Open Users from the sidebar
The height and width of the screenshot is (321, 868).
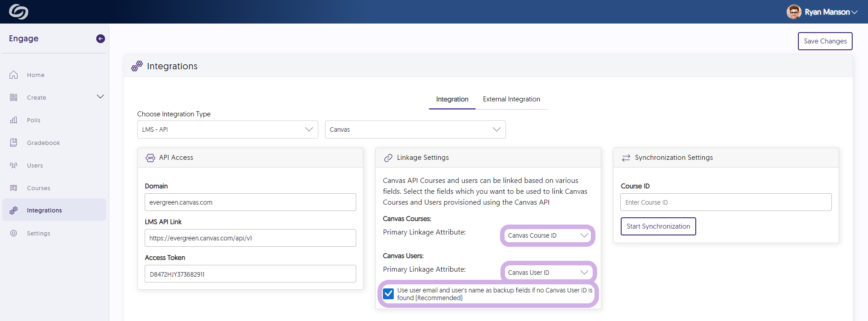click(54, 165)
